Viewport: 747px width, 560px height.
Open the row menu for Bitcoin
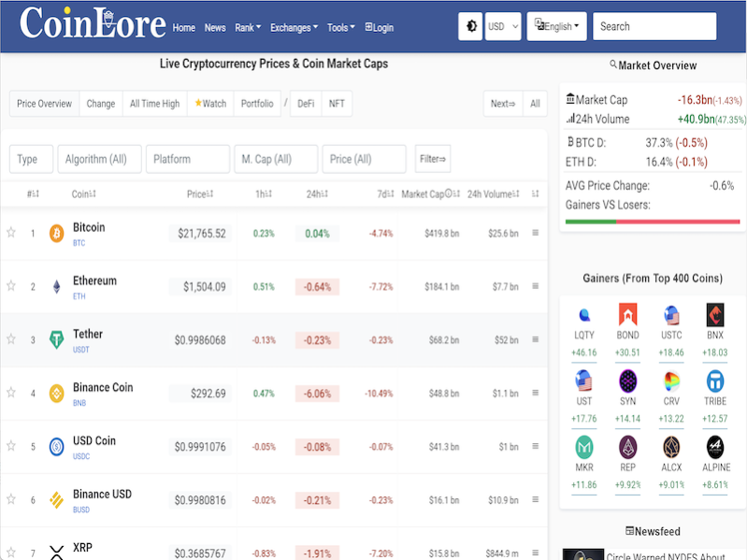pos(535,233)
